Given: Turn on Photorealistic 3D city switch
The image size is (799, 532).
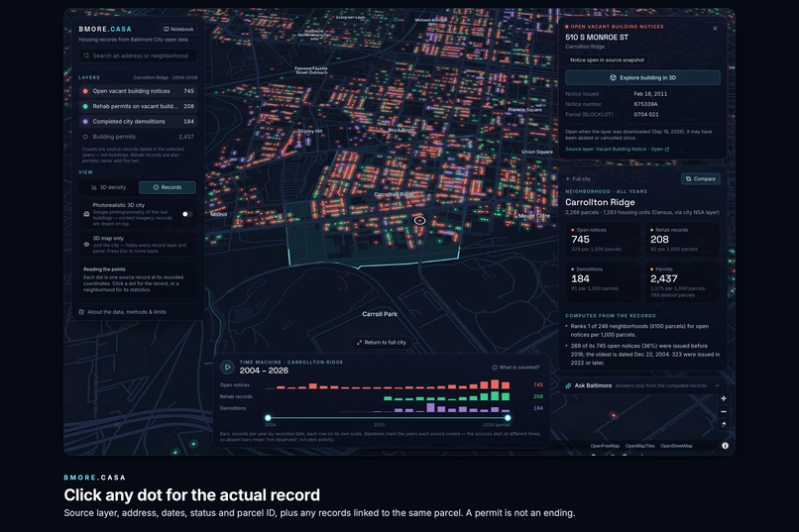Looking at the screenshot, I should (x=187, y=214).
